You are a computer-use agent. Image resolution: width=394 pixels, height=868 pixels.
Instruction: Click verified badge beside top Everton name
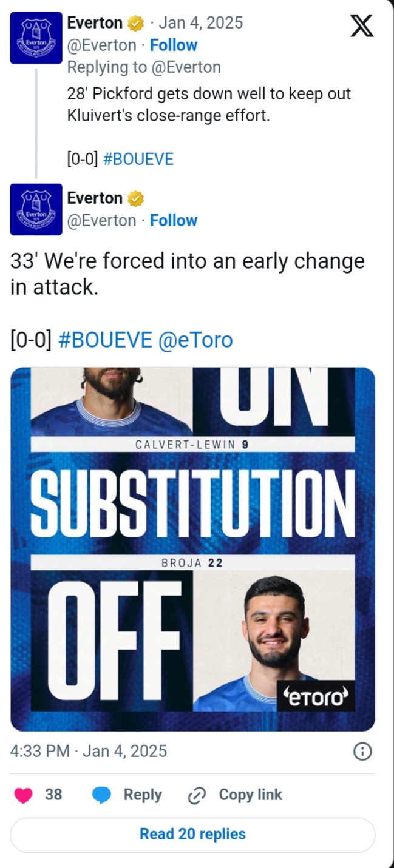click(135, 24)
